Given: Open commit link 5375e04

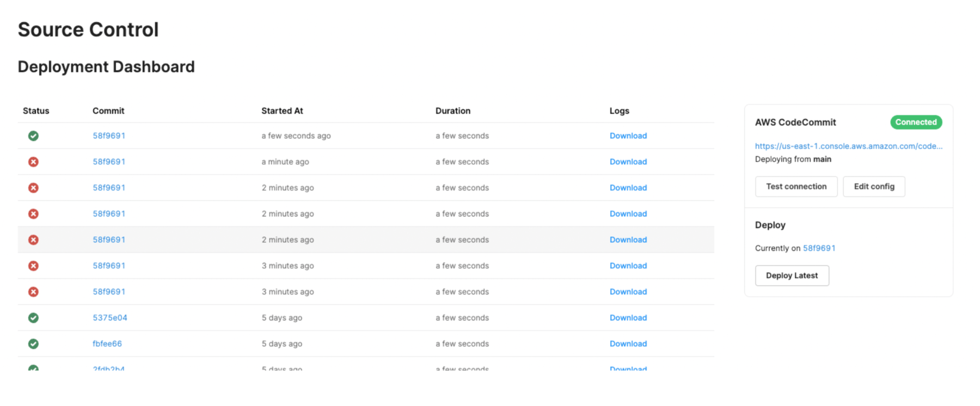Looking at the screenshot, I should (110, 318).
